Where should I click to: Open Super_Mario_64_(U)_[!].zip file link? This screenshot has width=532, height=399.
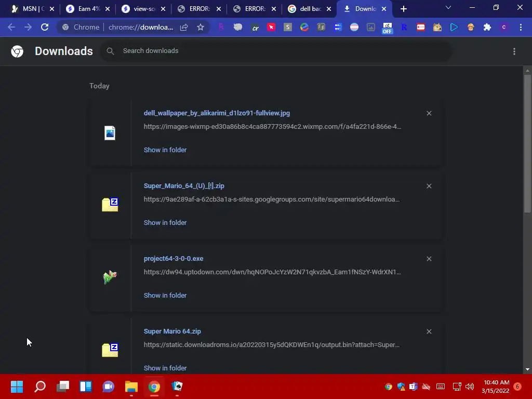point(184,186)
